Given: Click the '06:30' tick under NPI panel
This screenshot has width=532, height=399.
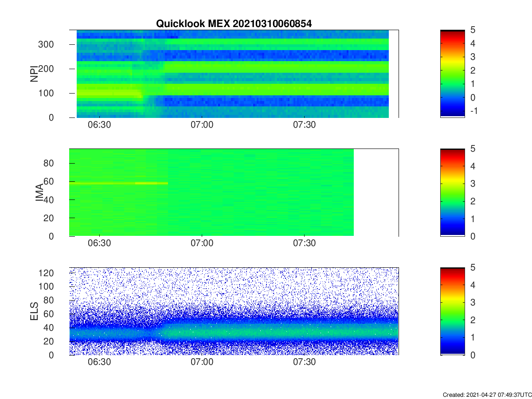Looking at the screenshot, I should (99, 125).
